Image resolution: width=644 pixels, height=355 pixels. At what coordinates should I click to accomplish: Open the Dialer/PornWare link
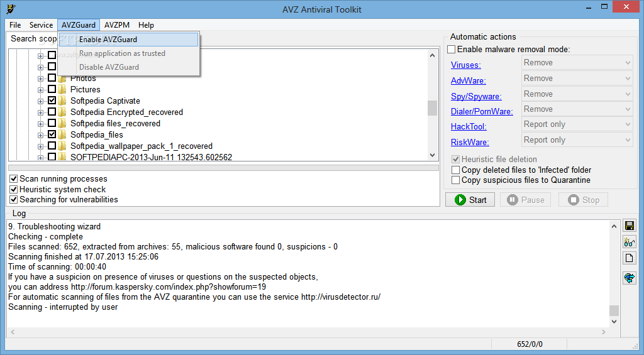(482, 111)
